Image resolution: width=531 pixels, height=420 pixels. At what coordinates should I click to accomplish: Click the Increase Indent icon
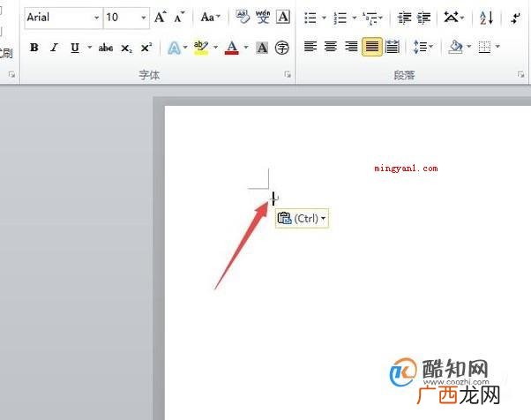coord(423,18)
